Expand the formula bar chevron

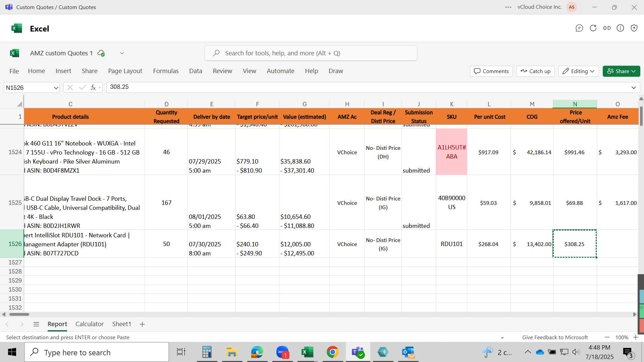pyautogui.click(x=634, y=87)
